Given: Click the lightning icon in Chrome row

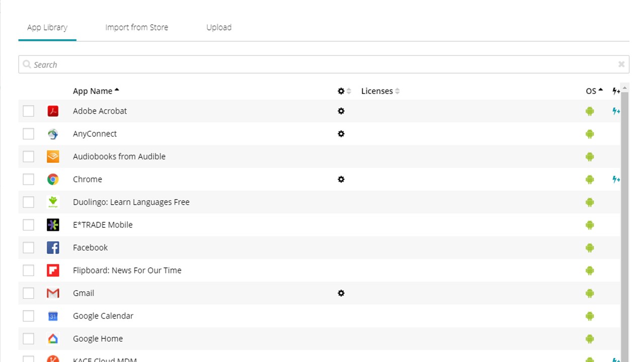Looking at the screenshot, I should click(x=616, y=179).
